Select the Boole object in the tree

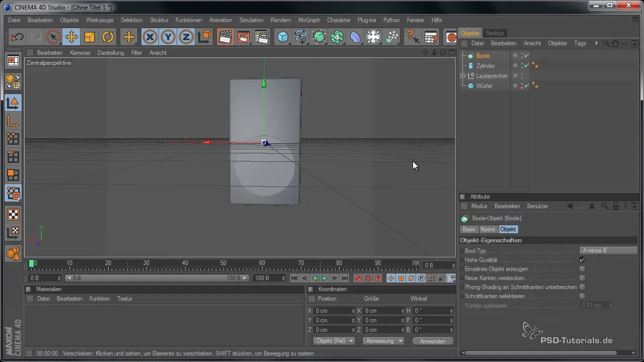(483, 56)
